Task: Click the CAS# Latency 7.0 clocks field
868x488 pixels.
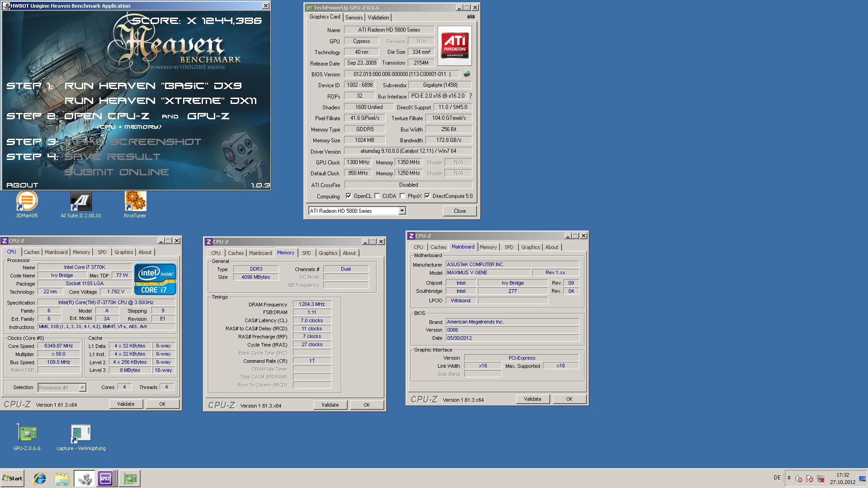Action: pyautogui.click(x=312, y=320)
